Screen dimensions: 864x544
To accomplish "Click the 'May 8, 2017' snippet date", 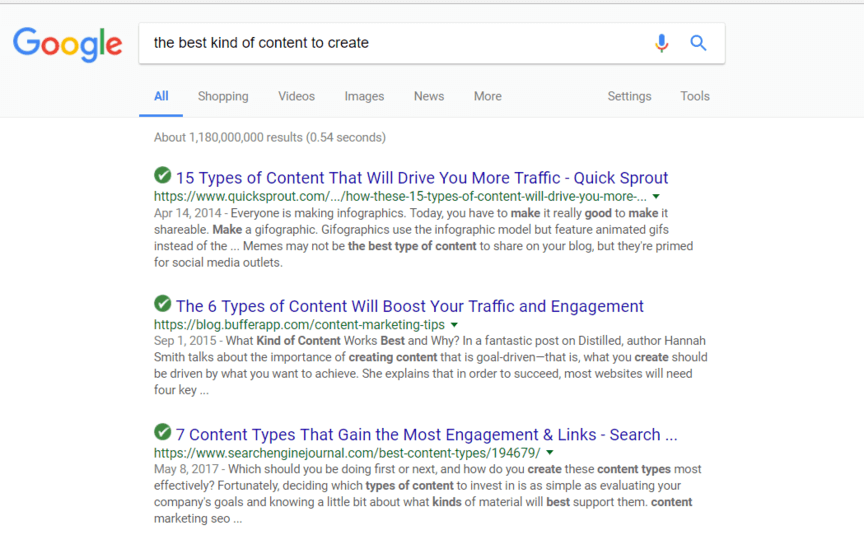I will pyautogui.click(x=186, y=469).
